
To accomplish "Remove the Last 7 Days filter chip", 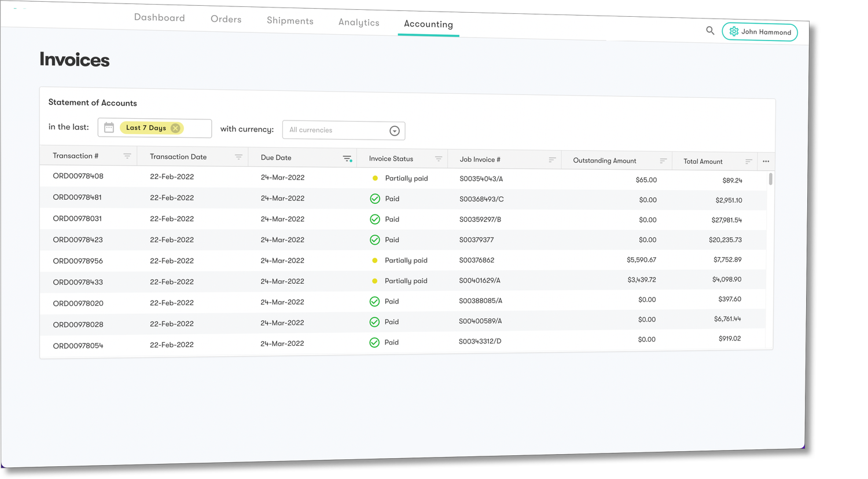I will 175,127.
